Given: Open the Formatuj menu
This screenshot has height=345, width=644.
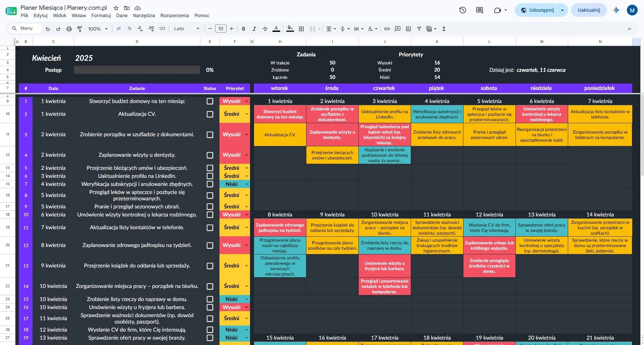Looking at the screenshot, I should click(x=101, y=15).
